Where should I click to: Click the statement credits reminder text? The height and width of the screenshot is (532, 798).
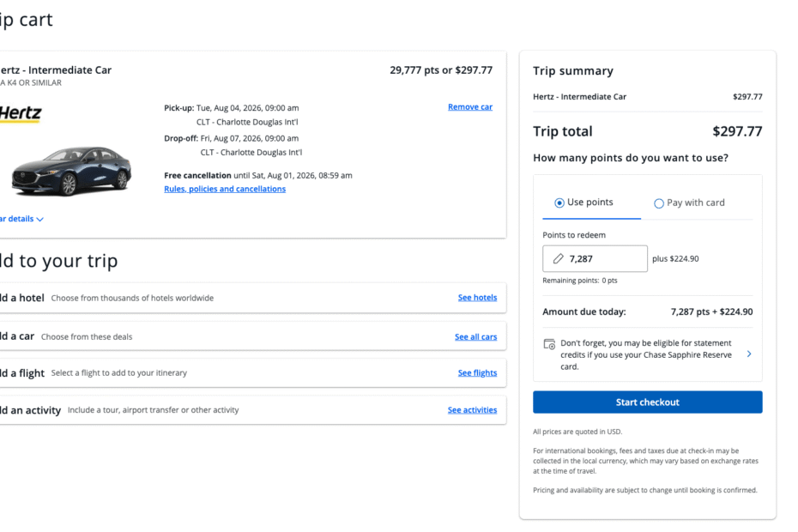[646, 355]
